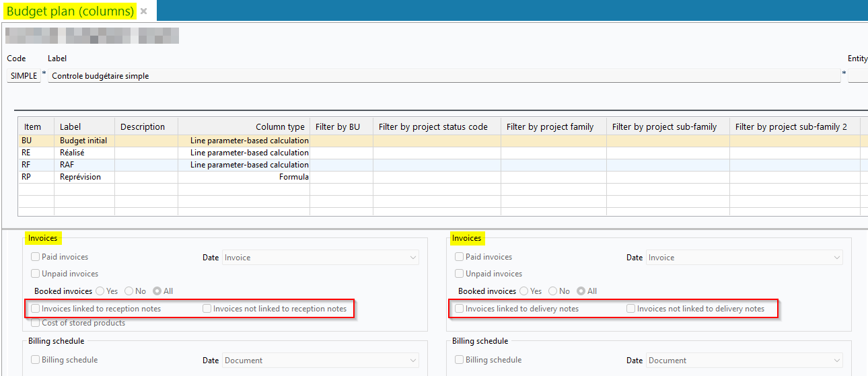Tick 'Invoices linked to delivery notes'

[x=460, y=309]
